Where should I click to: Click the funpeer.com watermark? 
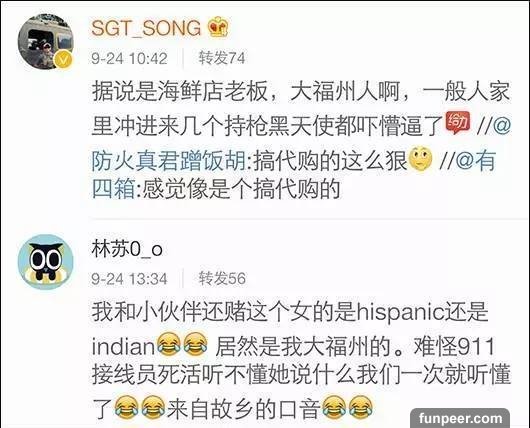[x=460, y=418]
